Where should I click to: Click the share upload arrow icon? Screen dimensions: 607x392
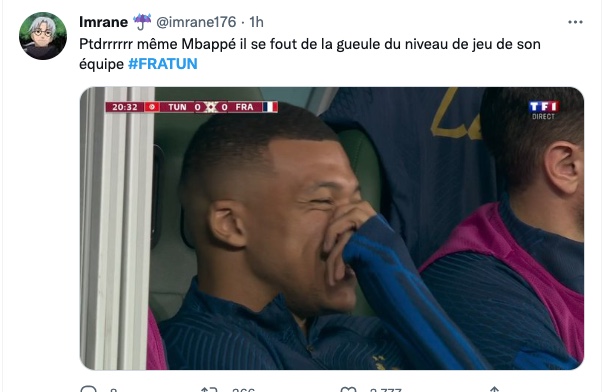[494, 389]
